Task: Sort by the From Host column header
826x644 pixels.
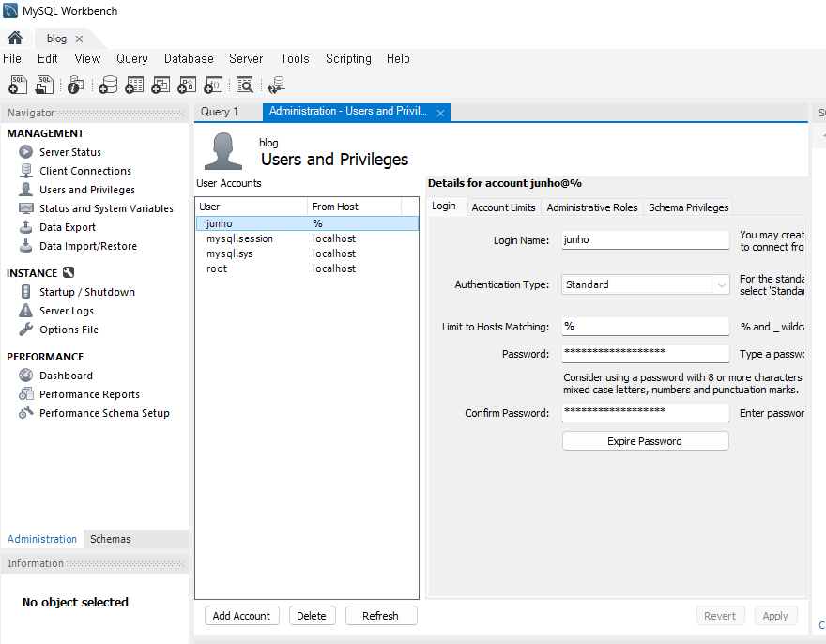Action: 355,207
